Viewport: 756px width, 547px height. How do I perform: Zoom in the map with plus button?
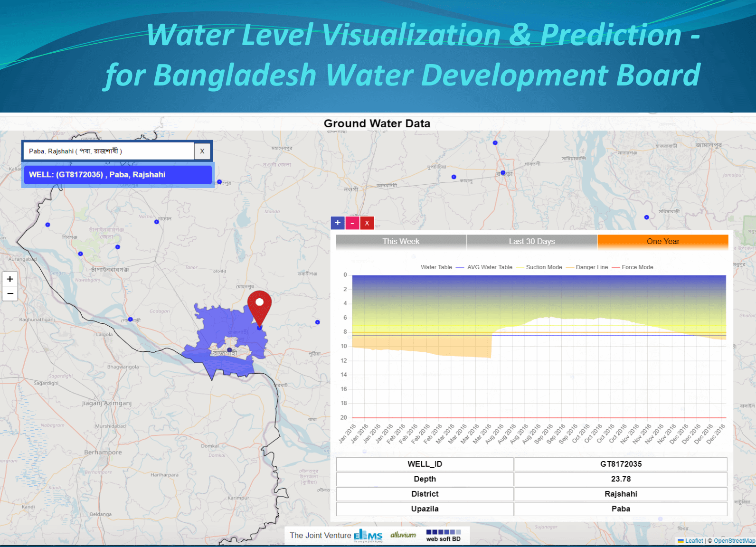pyautogui.click(x=10, y=279)
